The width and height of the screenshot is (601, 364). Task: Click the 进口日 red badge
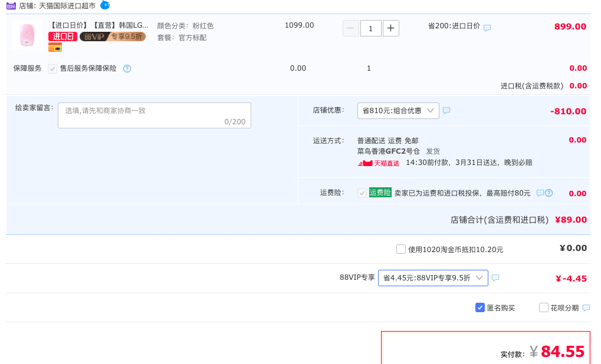63,37
